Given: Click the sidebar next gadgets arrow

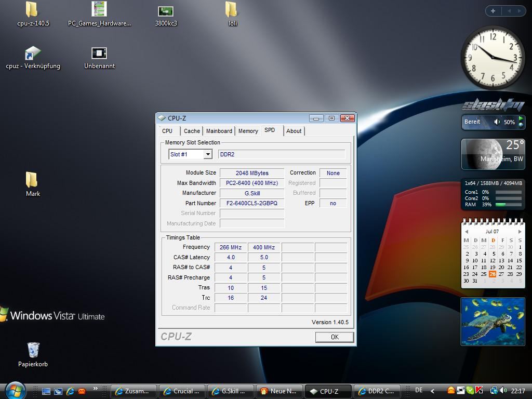Looking at the screenshot, I should (519, 11).
